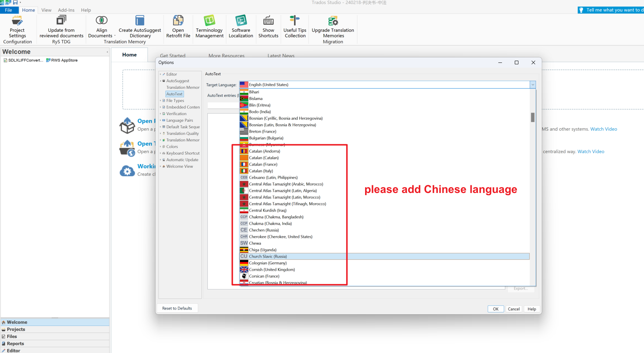Select Central Kurdish (Iraq)
Screen dimensions: 644x353
point(384,210)
